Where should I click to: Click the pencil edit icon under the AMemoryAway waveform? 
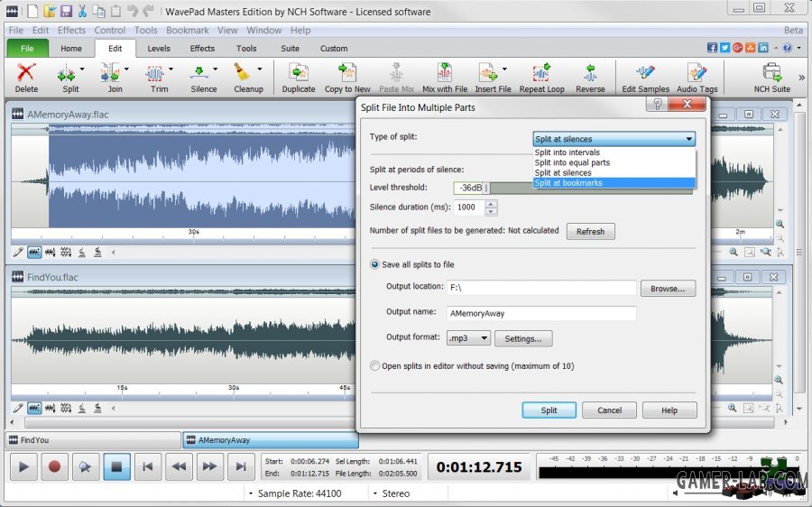(x=18, y=253)
